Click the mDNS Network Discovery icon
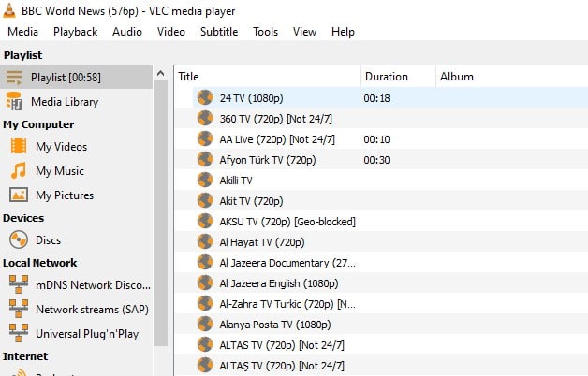The height and width of the screenshot is (376, 588). click(x=19, y=284)
